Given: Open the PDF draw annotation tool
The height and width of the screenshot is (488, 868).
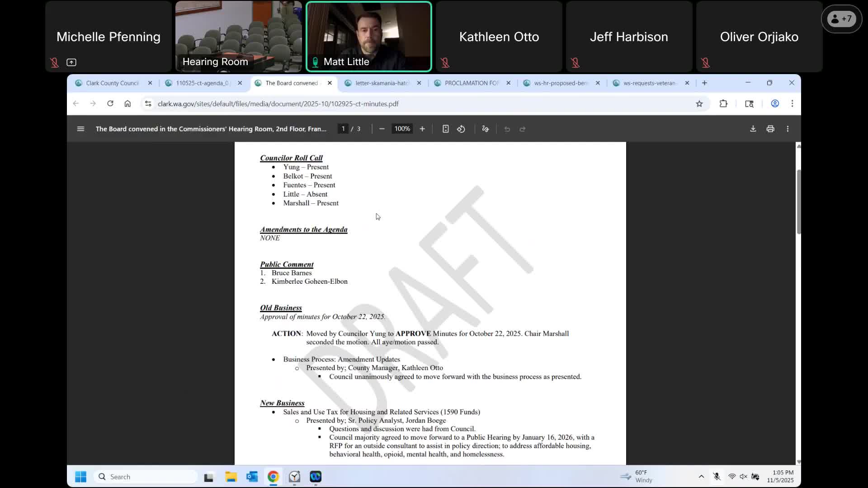Looking at the screenshot, I should tap(486, 129).
